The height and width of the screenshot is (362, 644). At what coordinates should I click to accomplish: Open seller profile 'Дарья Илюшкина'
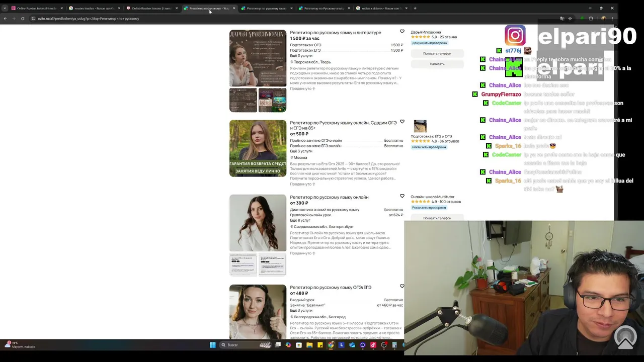point(426,32)
